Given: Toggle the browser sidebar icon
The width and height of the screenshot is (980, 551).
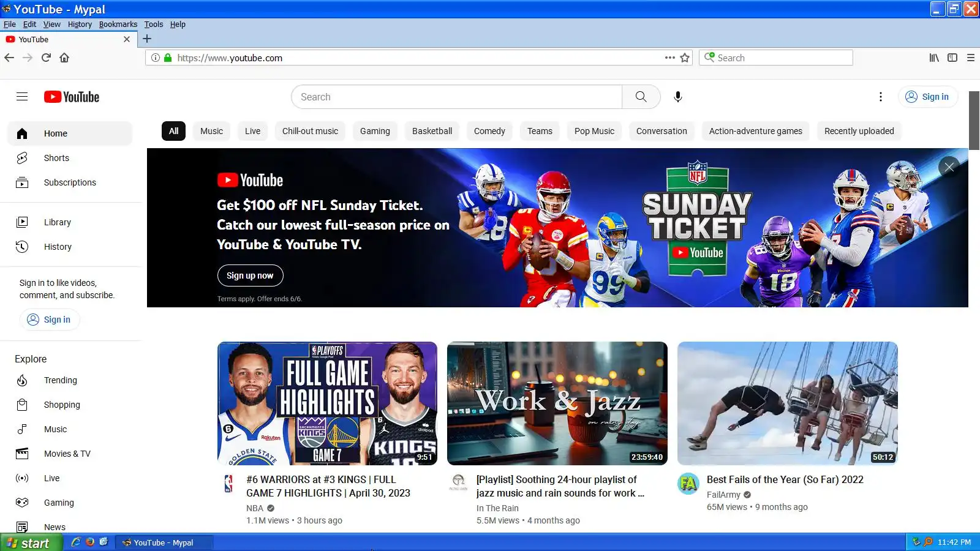Looking at the screenshot, I should 952,58.
